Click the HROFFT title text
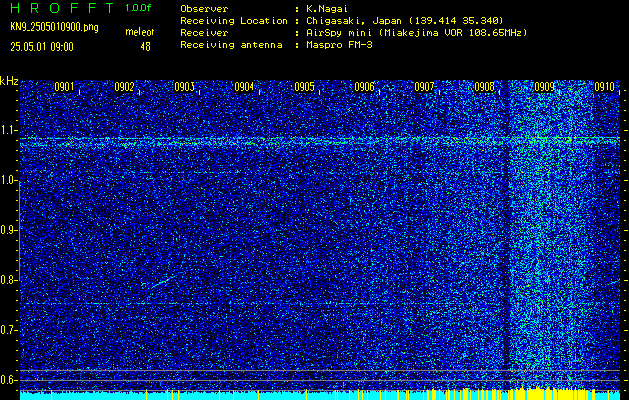The image size is (629, 400). (x=62, y=8)
